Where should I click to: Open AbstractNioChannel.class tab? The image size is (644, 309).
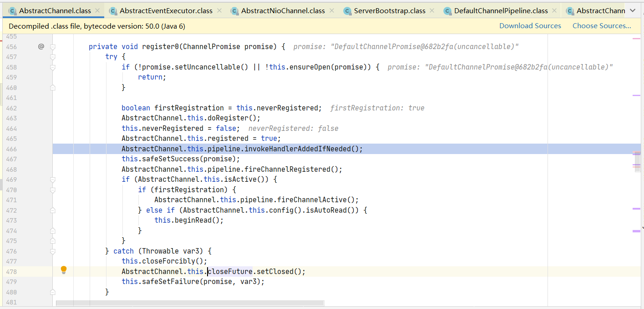point(283,10)
